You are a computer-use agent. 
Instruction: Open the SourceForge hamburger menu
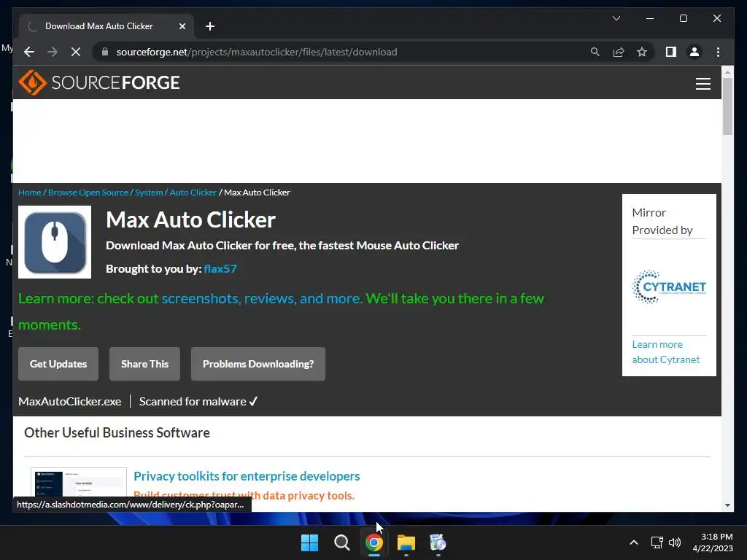click(703, 83)
